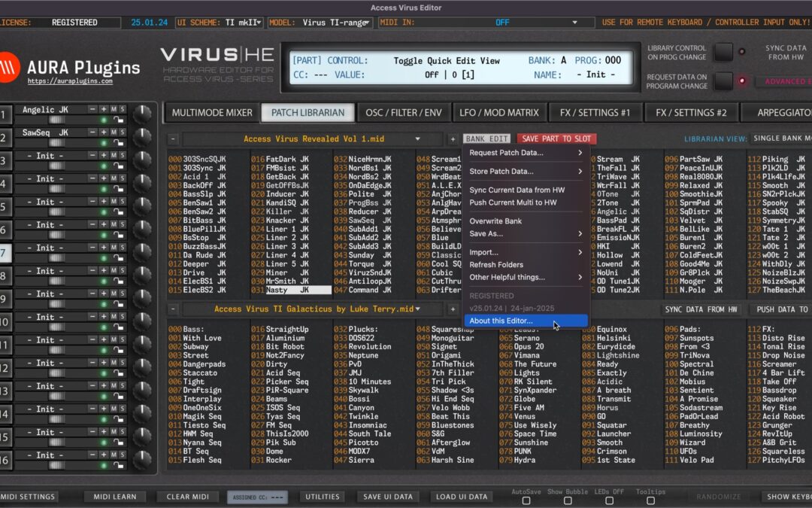Click the link icon on part 4's strip
The image size is (812, 508).
pyautogui.click(x=119, y=187)
